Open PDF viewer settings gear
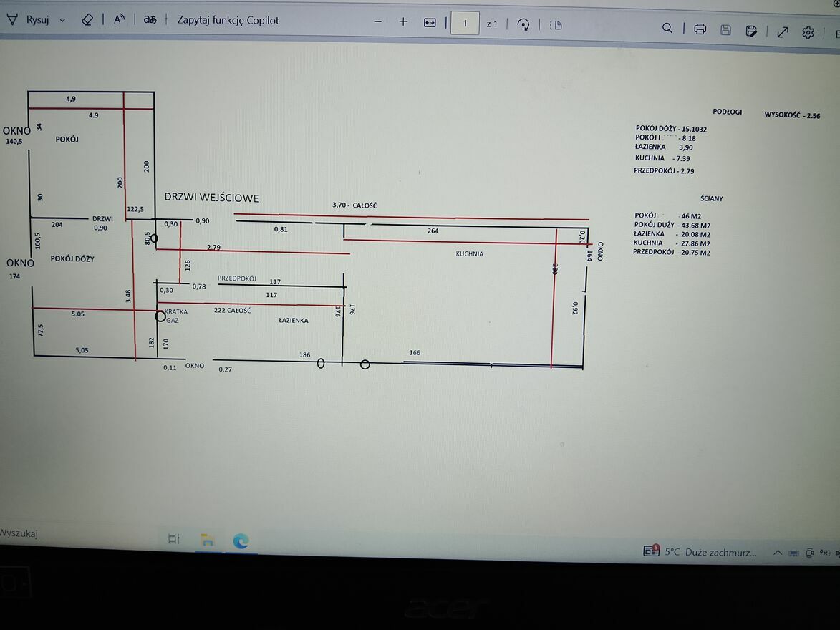The image size is (840, 630). coord(808,32)
